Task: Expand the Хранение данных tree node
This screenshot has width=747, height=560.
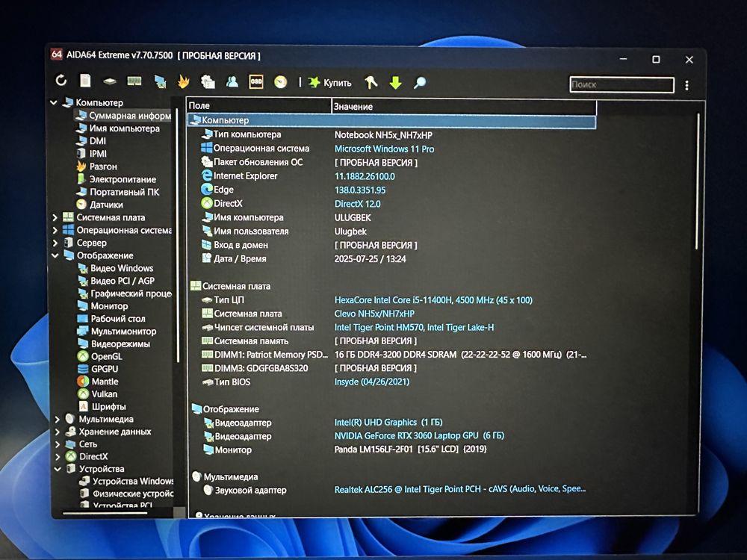Action: tap(58, 432)
